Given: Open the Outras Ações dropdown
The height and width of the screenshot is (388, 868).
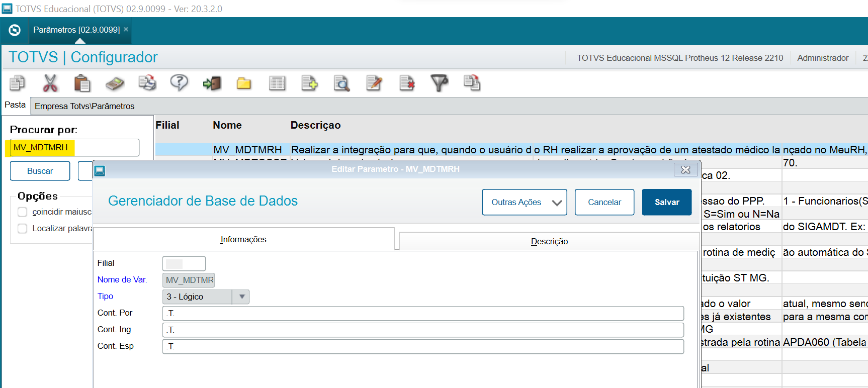Looking at the screenshot, I should tap(525, 202).
